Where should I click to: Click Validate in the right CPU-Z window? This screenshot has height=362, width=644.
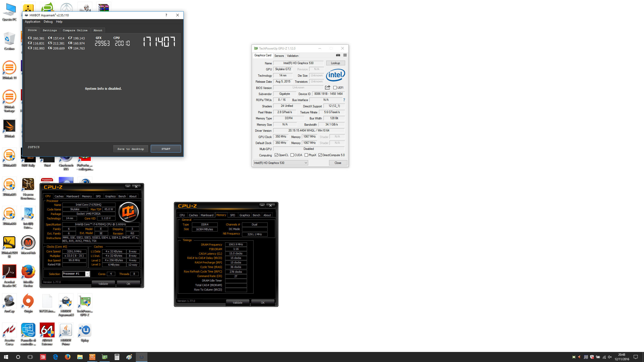[237, 303]
